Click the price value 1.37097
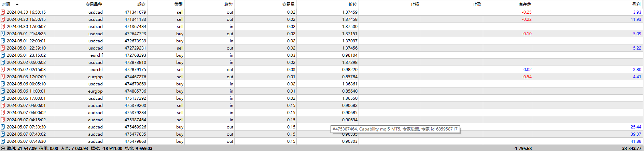The width and height of the screenshot is (644, 151). pyautogui.click(x=350, y=41)
